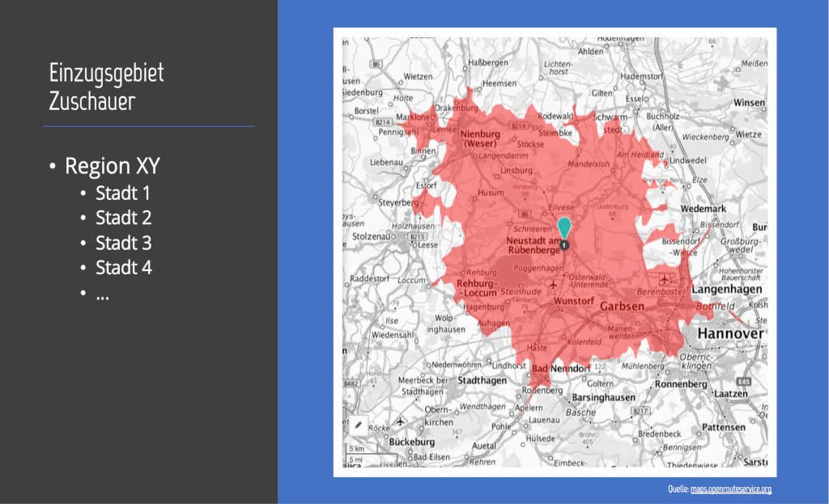
Task: Click the Region XY bullet text
Action: (112, 166)
